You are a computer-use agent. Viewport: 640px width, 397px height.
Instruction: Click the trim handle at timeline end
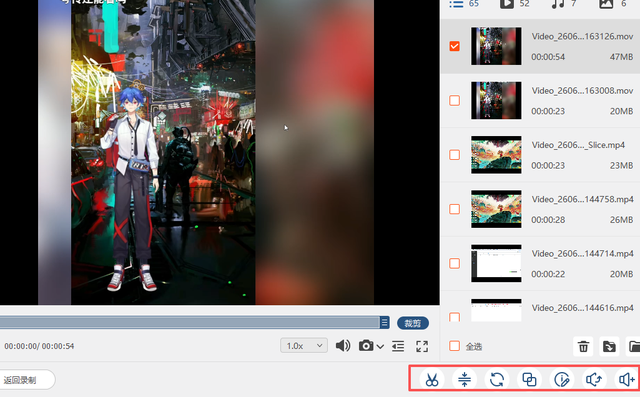pyautogui.click(x=384, y=322)
